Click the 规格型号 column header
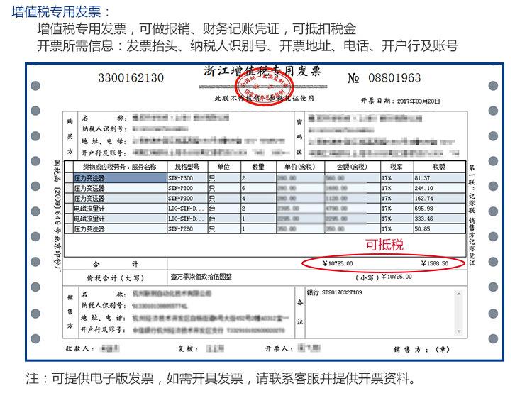 [x=187, y=167]
